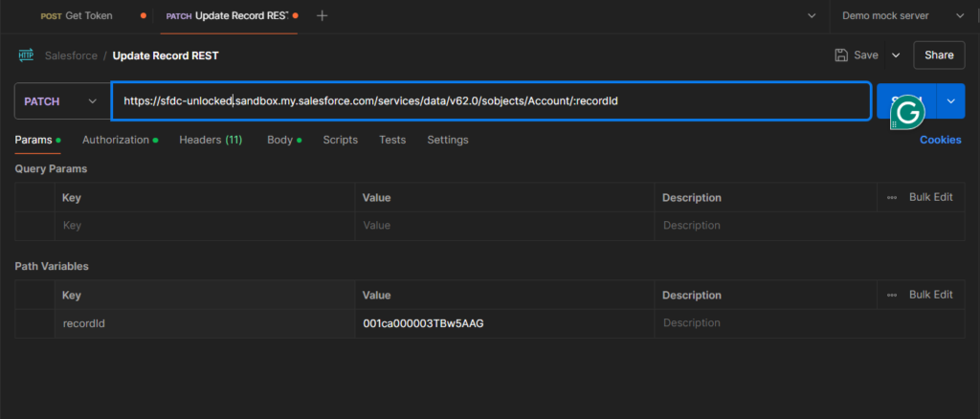The height and width of the screenshot is (419, 980).
Task: Open the Body tab
Action: pos(284,140)
